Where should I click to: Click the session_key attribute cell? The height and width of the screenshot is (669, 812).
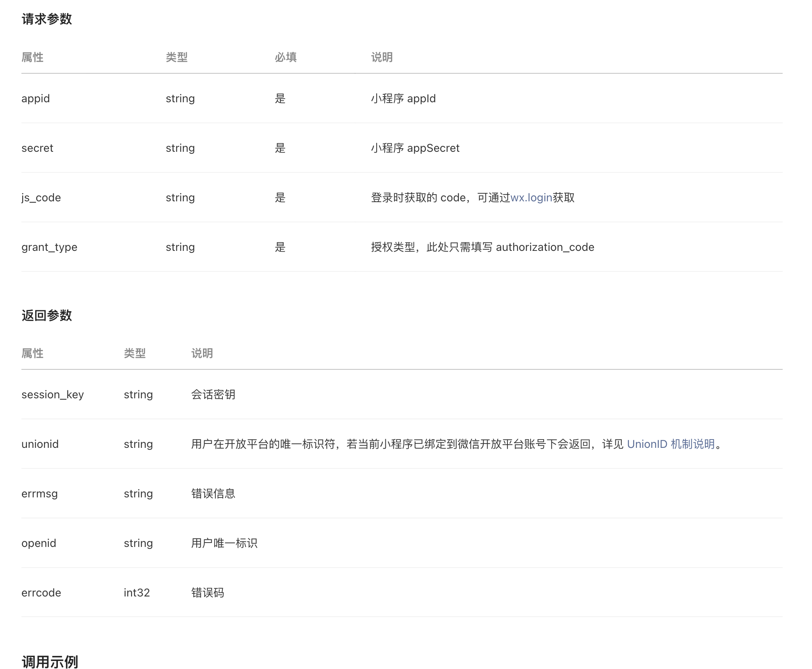52,394
